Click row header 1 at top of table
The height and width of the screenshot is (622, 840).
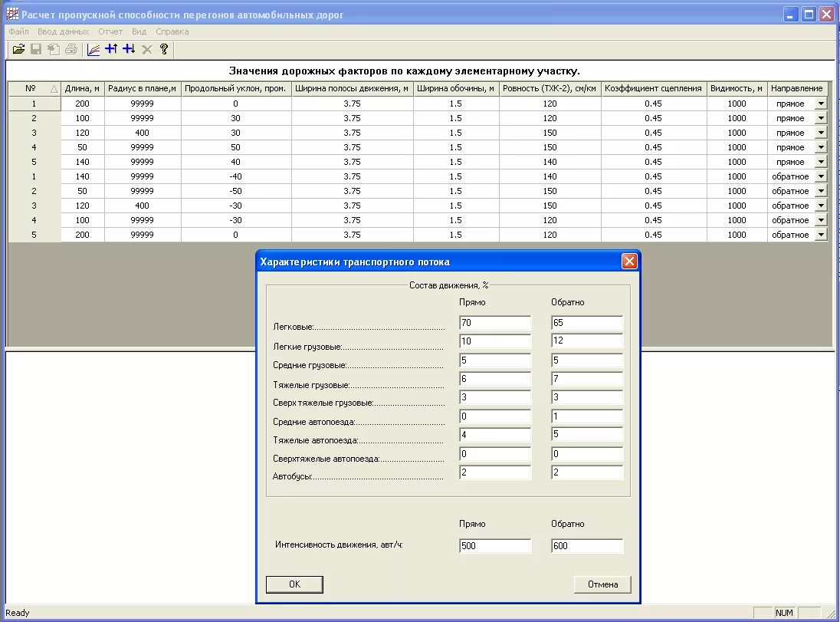[x=34, y=104]
